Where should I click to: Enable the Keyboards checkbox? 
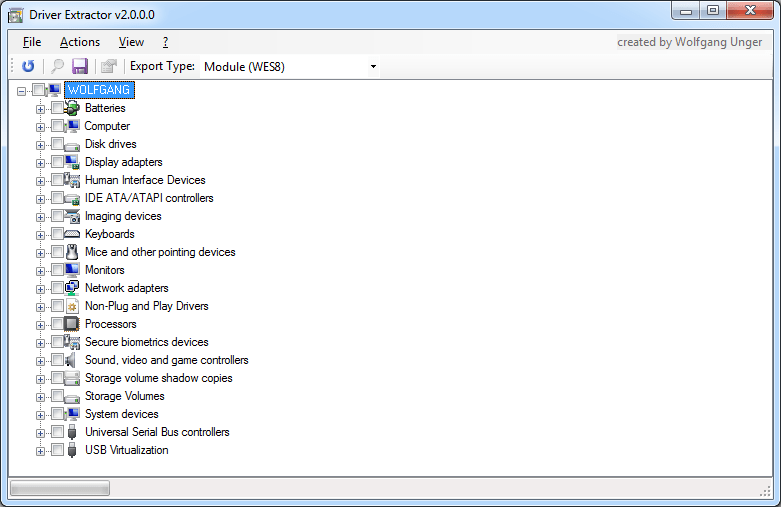57,234
